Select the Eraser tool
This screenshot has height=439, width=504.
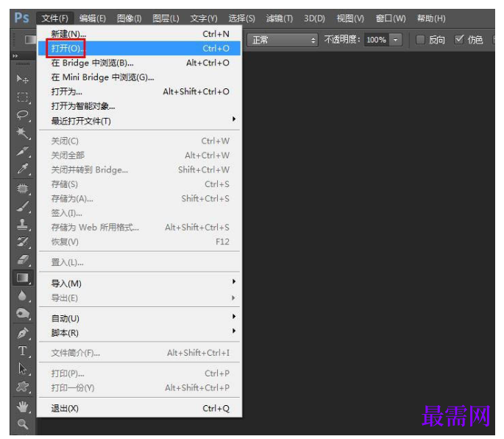click(23, 259)
